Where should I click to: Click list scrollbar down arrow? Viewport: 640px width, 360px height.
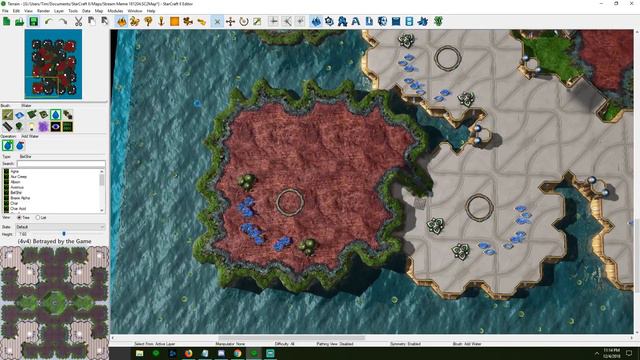point(102,210)
